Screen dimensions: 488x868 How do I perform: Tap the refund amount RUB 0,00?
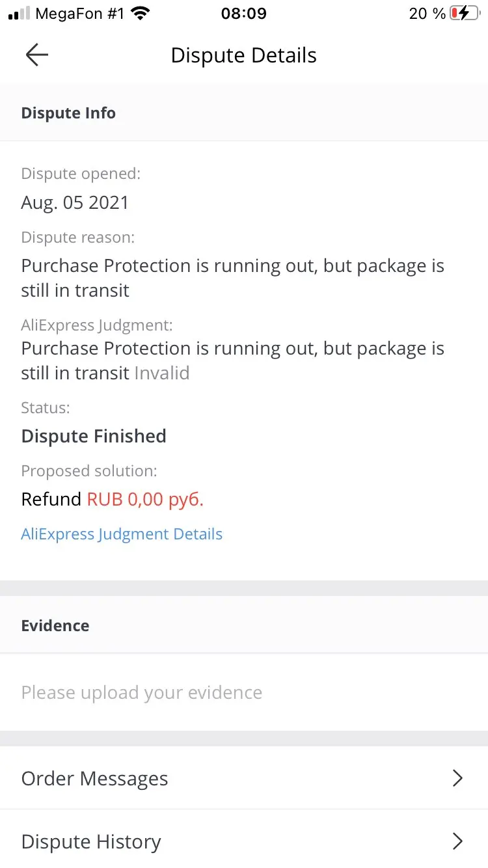(x=145, y=499)
